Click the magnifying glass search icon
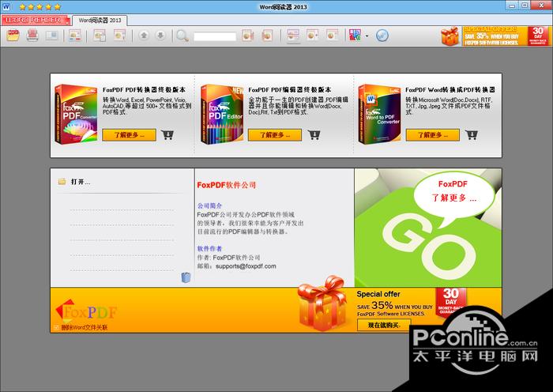553x392 pixels. pyautogui.click(x=182, y=36)
